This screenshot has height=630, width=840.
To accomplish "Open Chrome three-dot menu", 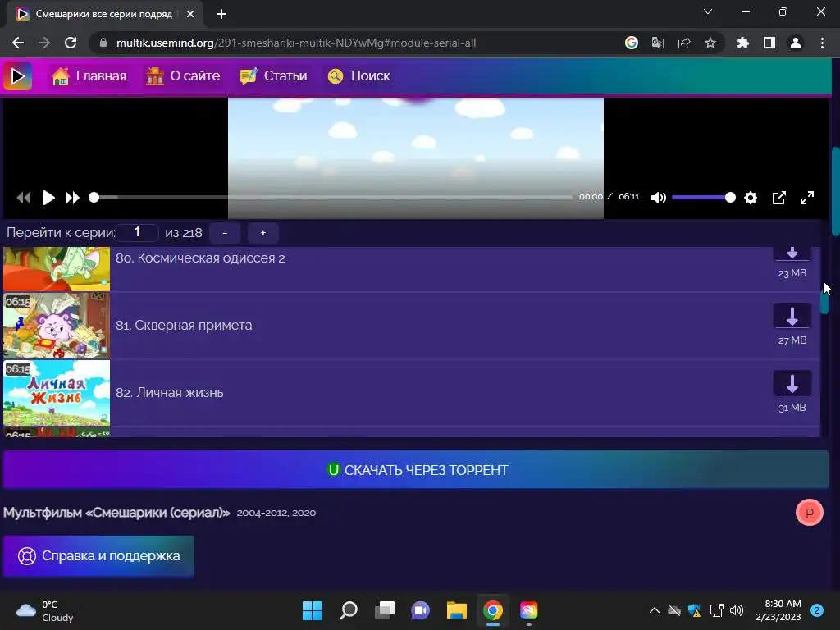I will coord(822,43).
